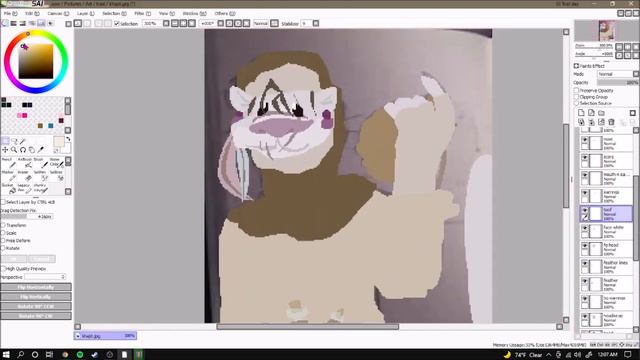Hide the face white layer

pyautogui.click(x=585, y=228)
